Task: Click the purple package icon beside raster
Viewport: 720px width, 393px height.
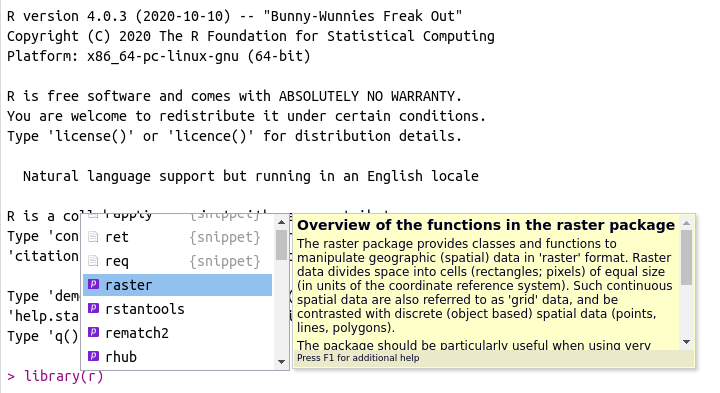Action: point(94,284)
